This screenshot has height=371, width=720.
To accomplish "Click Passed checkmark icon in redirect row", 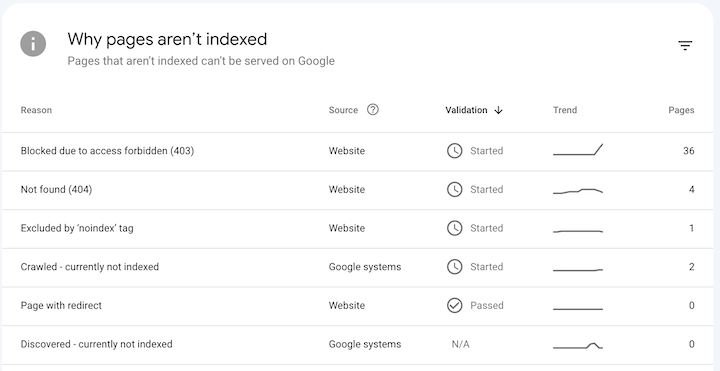I will 455,305.
